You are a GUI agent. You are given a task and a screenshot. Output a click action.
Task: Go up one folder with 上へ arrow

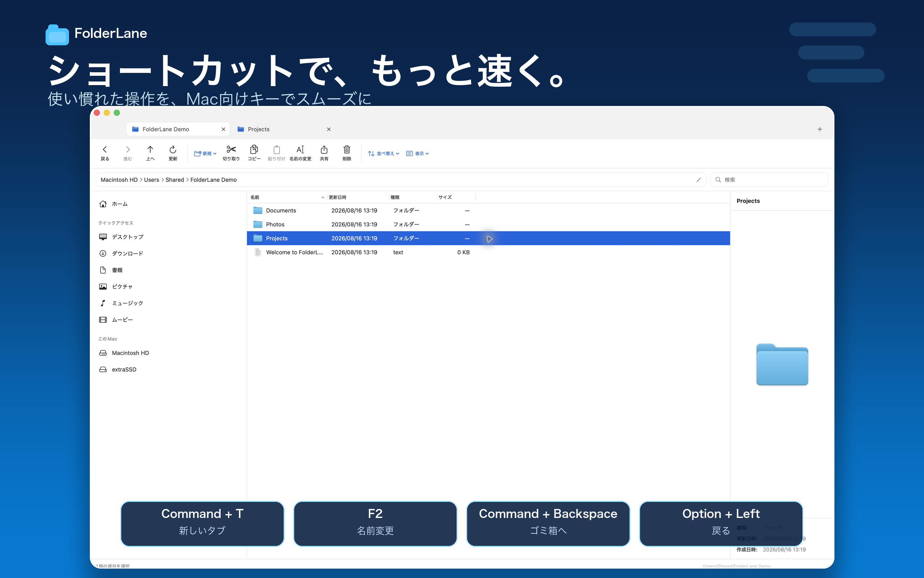tap(150, 153)
